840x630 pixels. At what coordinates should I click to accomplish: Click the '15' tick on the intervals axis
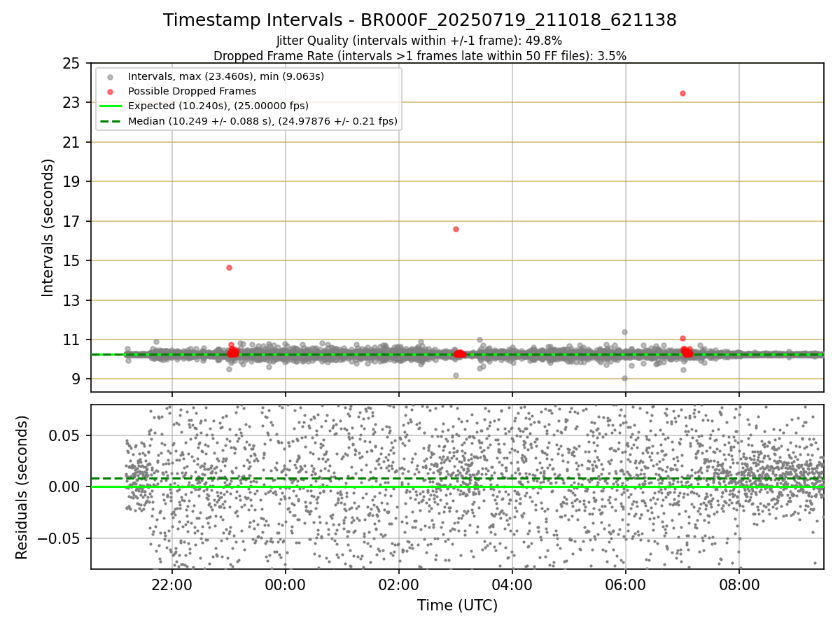click(72, 261)
